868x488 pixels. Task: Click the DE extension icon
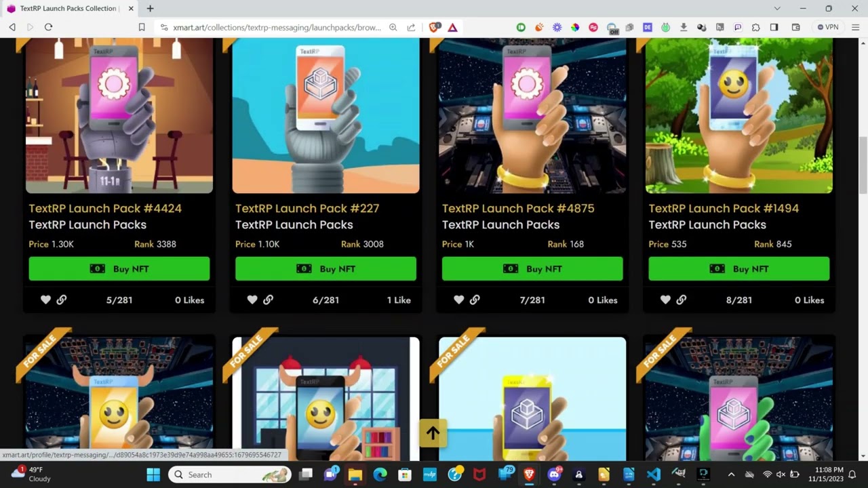coord(648,27)
